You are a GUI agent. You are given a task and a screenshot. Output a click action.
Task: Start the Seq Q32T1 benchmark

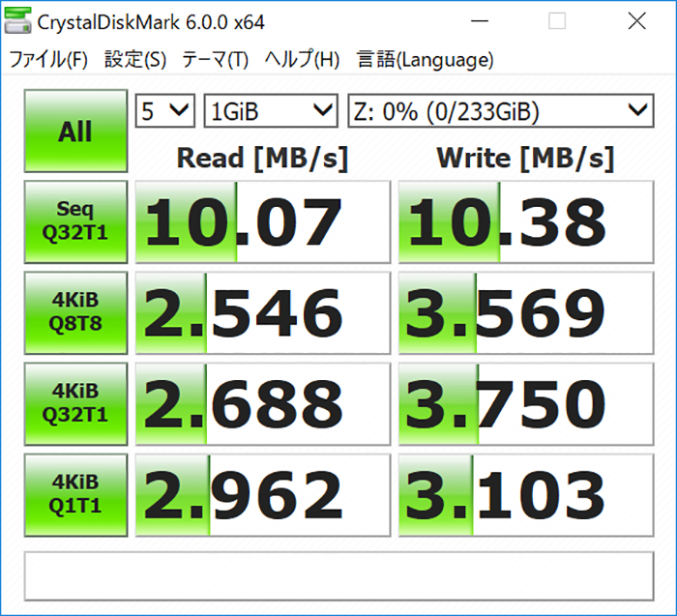pyautogui.click(x=75, y=221)
